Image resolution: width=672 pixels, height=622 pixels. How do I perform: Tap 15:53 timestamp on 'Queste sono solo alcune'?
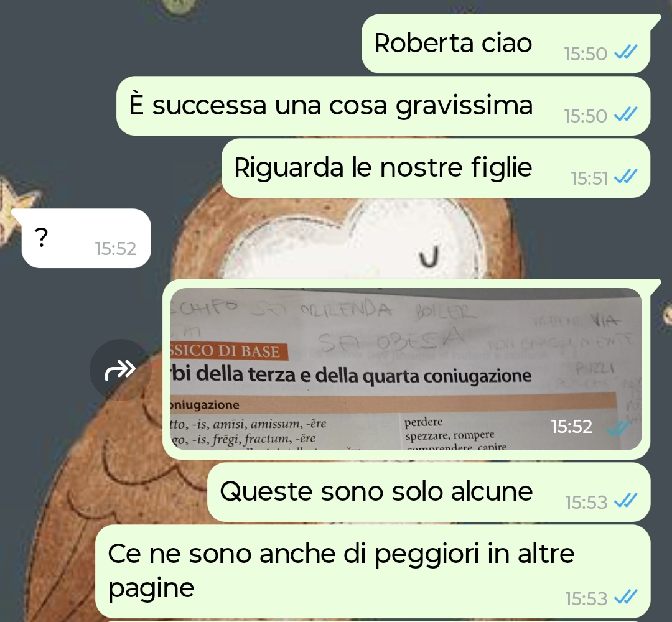tap(586, 503)
